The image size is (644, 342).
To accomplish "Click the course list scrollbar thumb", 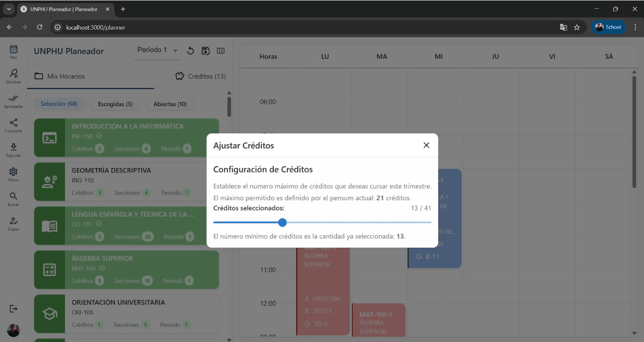I will (x=229, y=107).
